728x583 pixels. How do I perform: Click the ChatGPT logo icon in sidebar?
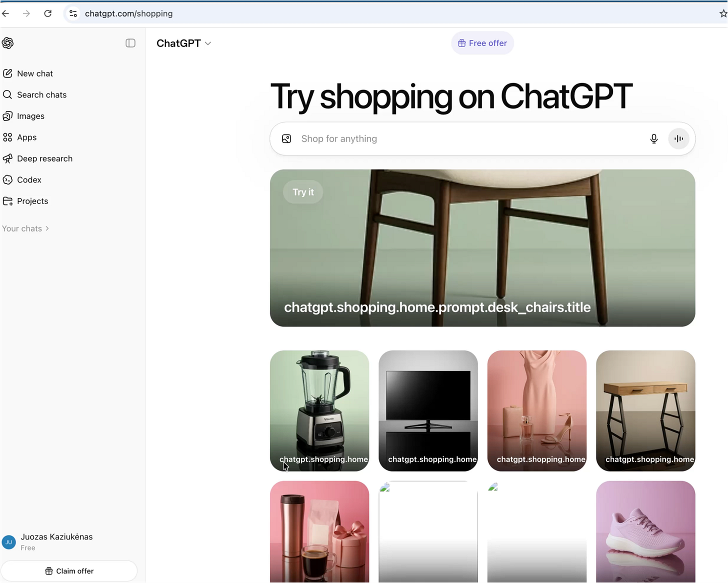pyautogui.click(x=7, y=43)
